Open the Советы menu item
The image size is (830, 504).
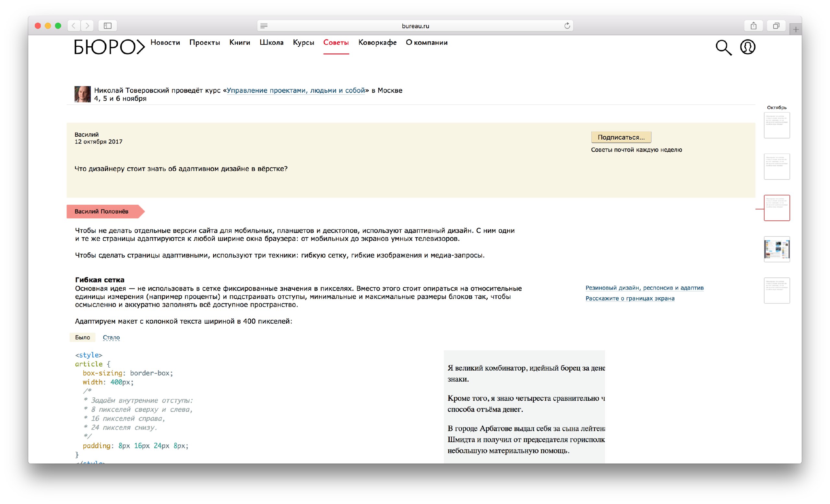tap(336, 42)
